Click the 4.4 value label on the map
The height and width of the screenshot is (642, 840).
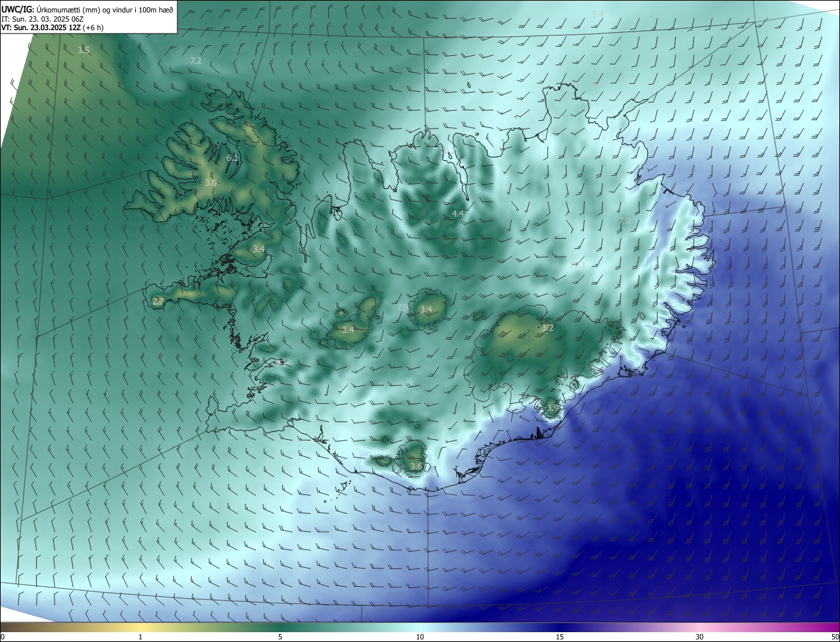[458, 214]
